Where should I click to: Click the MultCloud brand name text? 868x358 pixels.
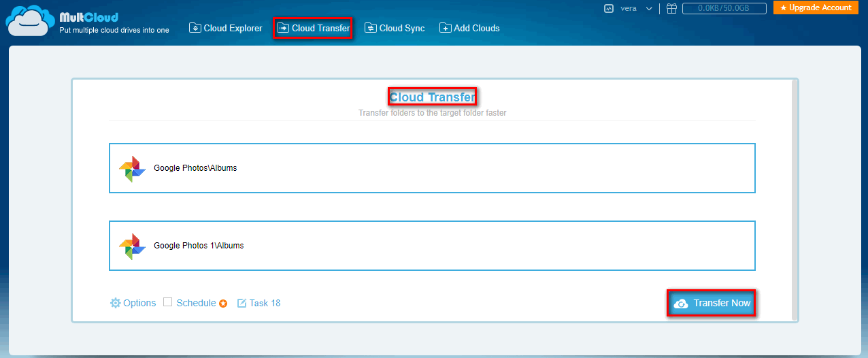88,17
